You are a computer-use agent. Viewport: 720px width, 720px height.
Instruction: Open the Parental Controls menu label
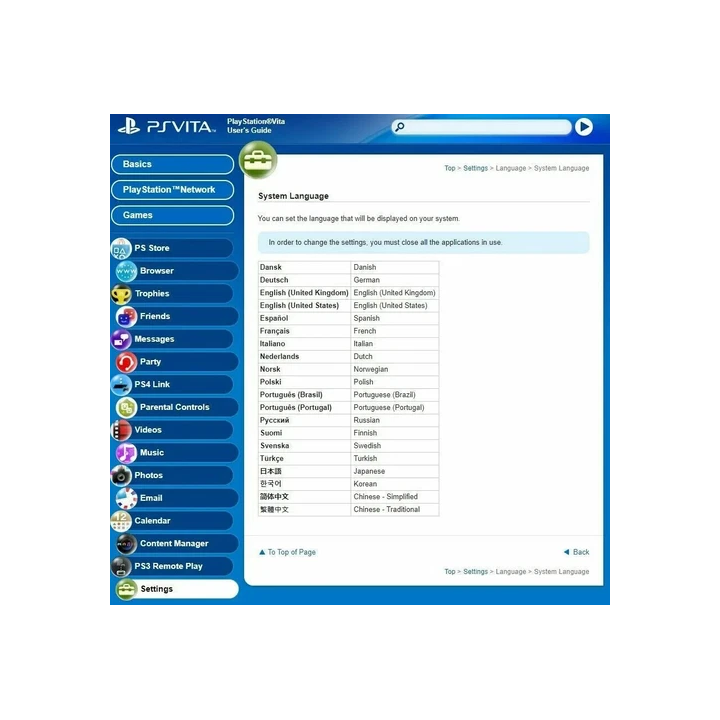[174, 407]
